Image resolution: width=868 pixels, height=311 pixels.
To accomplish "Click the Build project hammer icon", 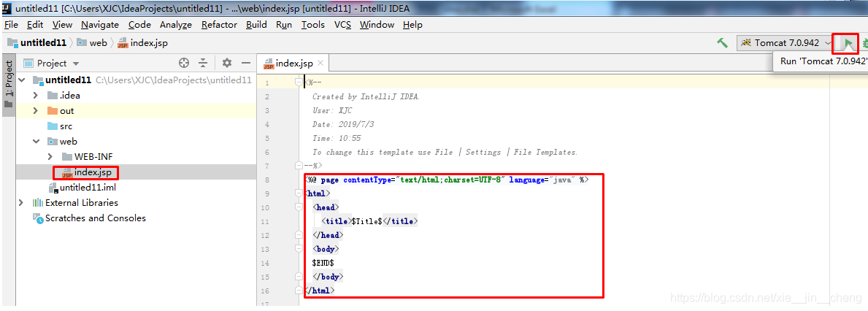I will [x=722, y=42].
